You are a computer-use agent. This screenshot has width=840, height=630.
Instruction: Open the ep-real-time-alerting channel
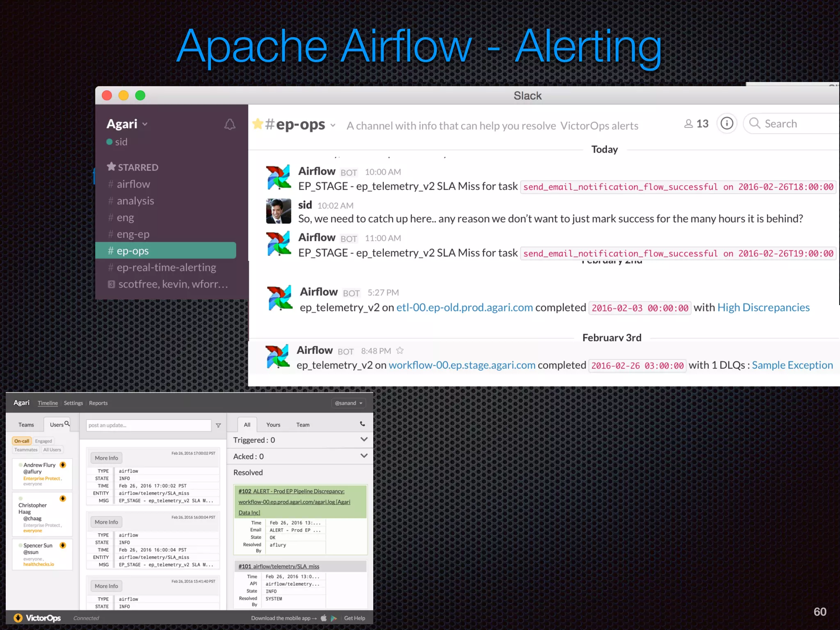pos(166,267)
